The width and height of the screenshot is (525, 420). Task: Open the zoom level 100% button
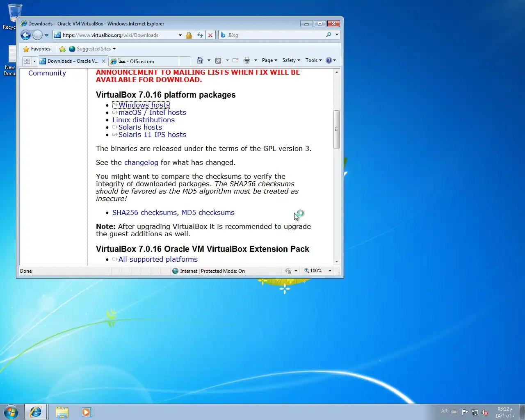click(x=313, y=271)
